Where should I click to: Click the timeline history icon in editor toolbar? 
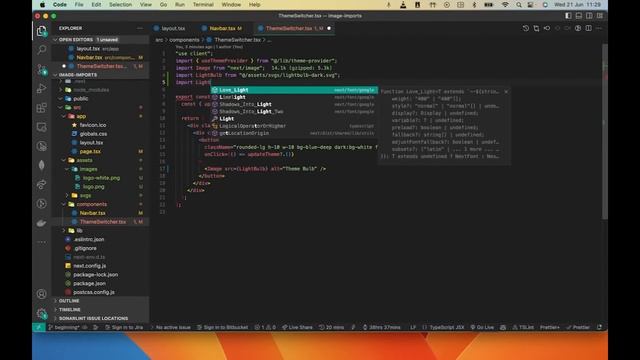pyautogui.click(x=526, y=28)
